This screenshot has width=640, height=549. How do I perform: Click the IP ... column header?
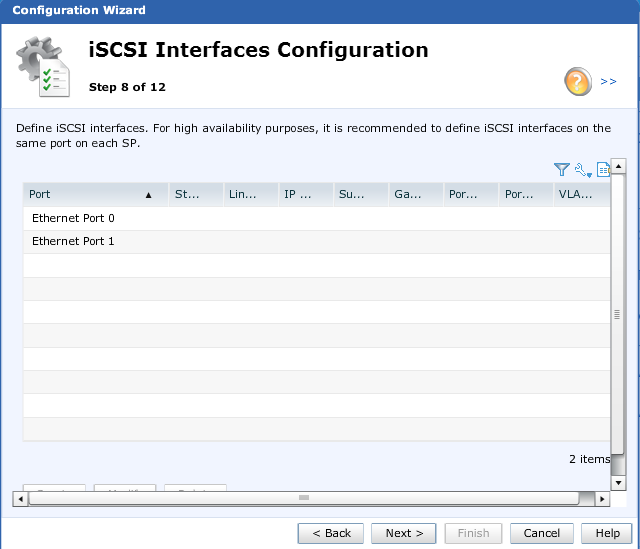[305, 195]
